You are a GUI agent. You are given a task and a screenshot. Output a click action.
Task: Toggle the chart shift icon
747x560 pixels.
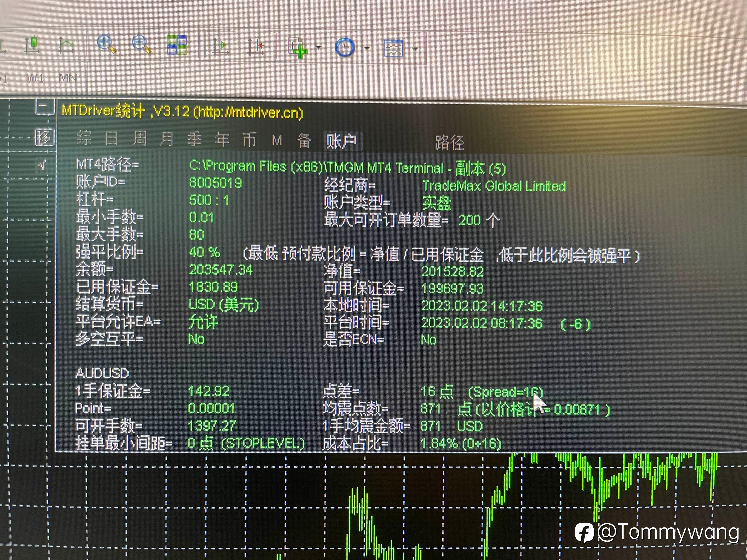tap(256, 47)
